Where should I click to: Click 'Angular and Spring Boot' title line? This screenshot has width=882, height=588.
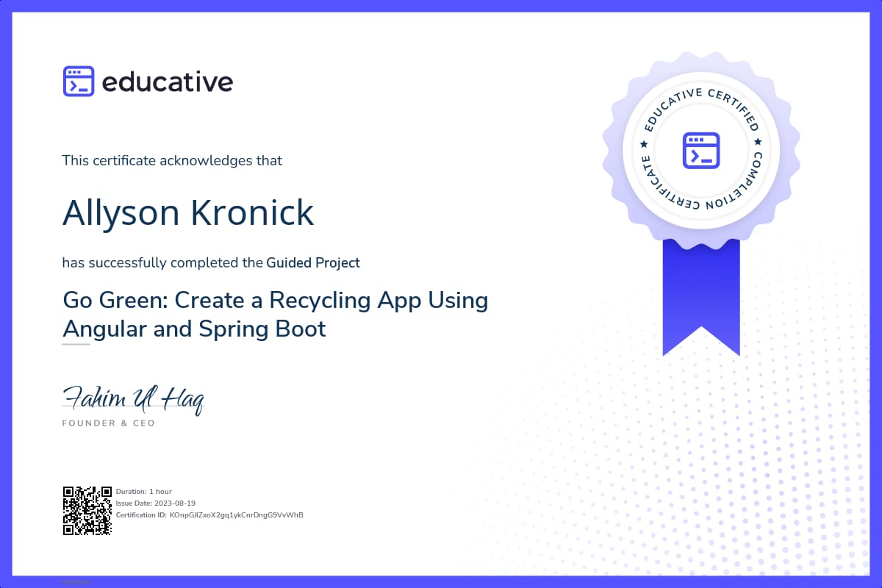194,329
